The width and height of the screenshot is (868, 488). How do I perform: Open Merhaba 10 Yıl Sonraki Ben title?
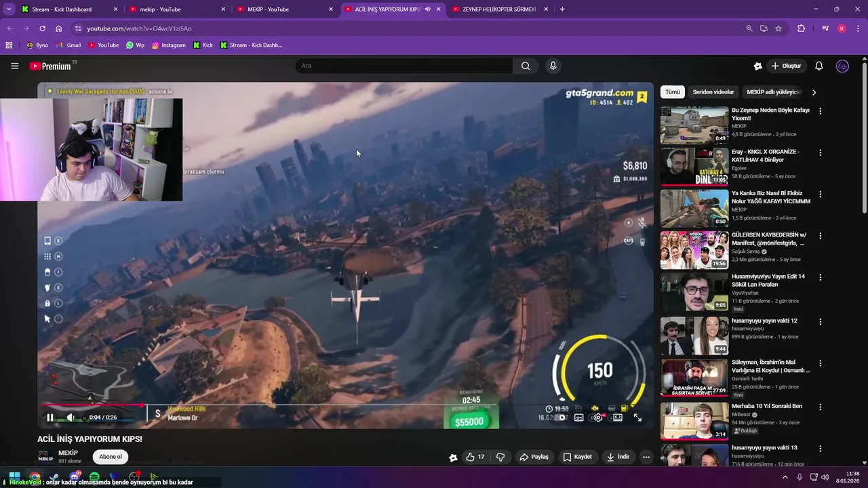767,406
